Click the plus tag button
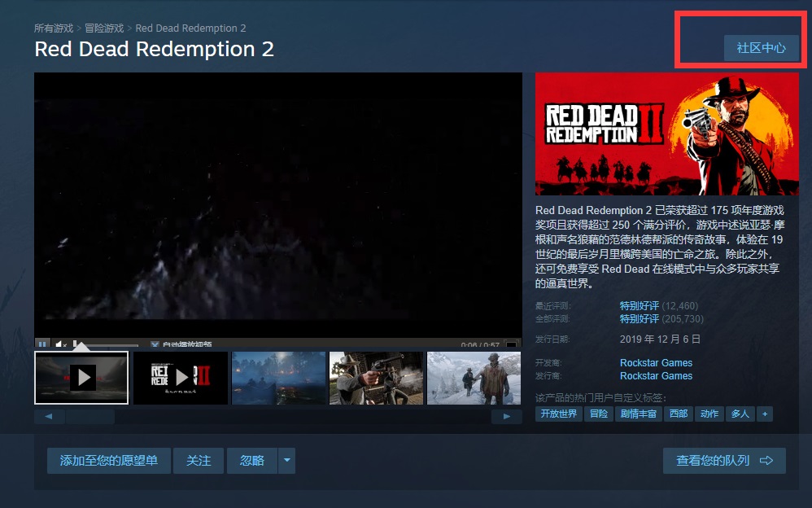Viewport: 812px width, 508px height. [x=764, y=414]
